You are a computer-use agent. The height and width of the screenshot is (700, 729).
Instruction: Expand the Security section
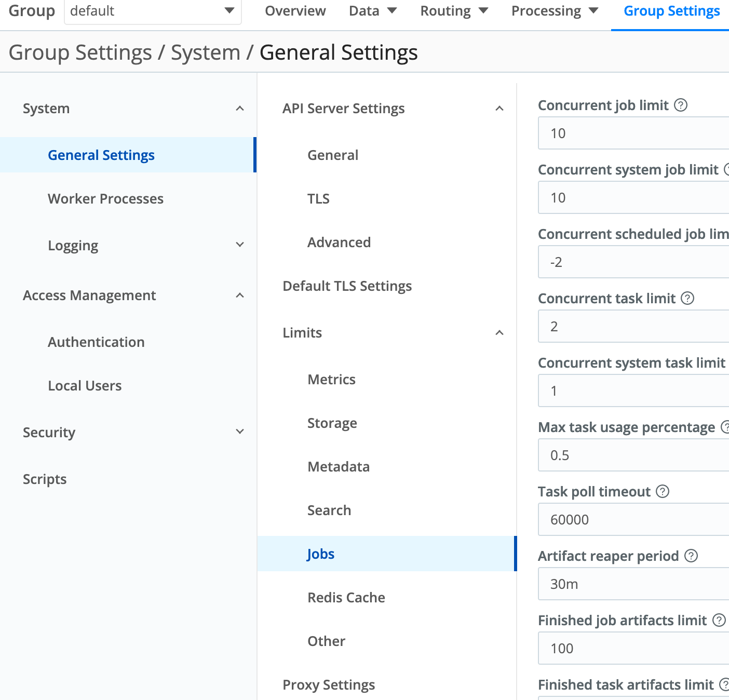click(239, 431)
